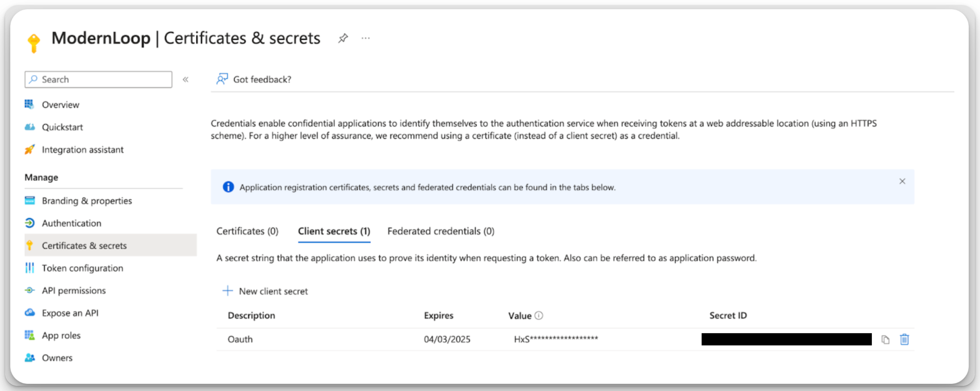980x391 pixels.
Task: Collapse the left navigation sidebar
Action: coord(186,79)
